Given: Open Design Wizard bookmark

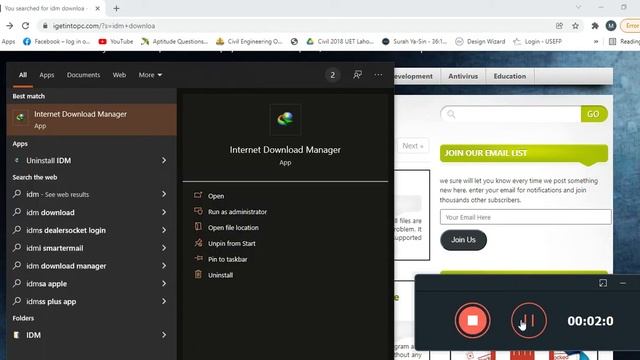Looking at the screenshot, I should 480,42.
